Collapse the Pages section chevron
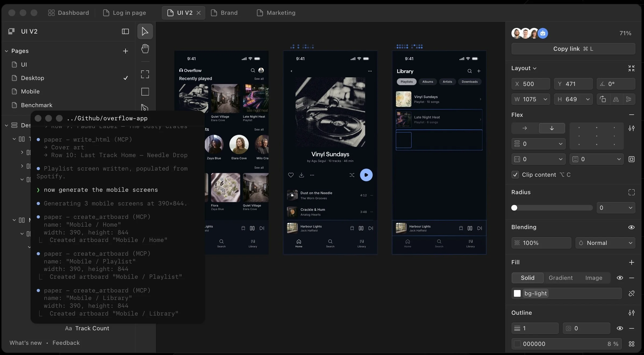 pyautogui.click(x=6, y=51)
